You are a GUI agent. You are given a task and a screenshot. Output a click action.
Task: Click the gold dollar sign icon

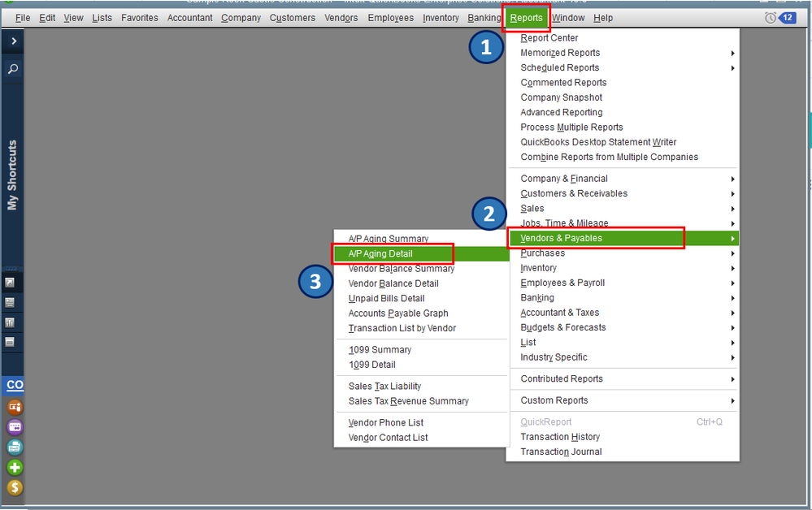15,487
